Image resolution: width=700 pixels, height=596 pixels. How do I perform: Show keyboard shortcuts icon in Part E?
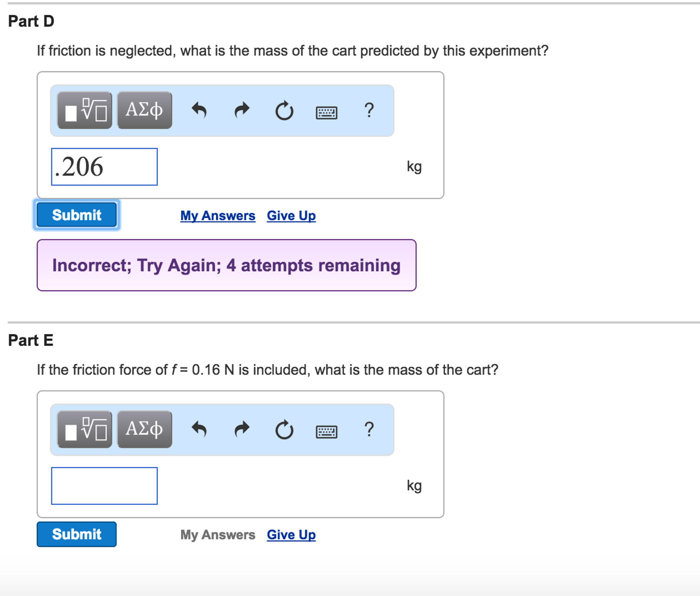326,431
